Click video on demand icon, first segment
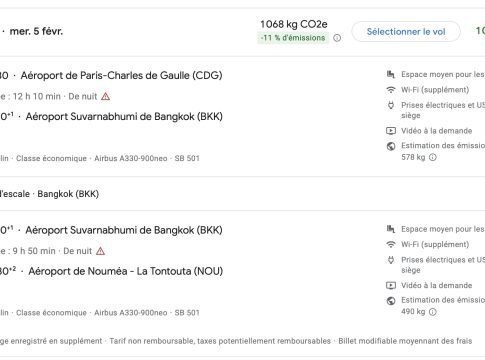Screen dimensions: 485x360 coord(391,131)
